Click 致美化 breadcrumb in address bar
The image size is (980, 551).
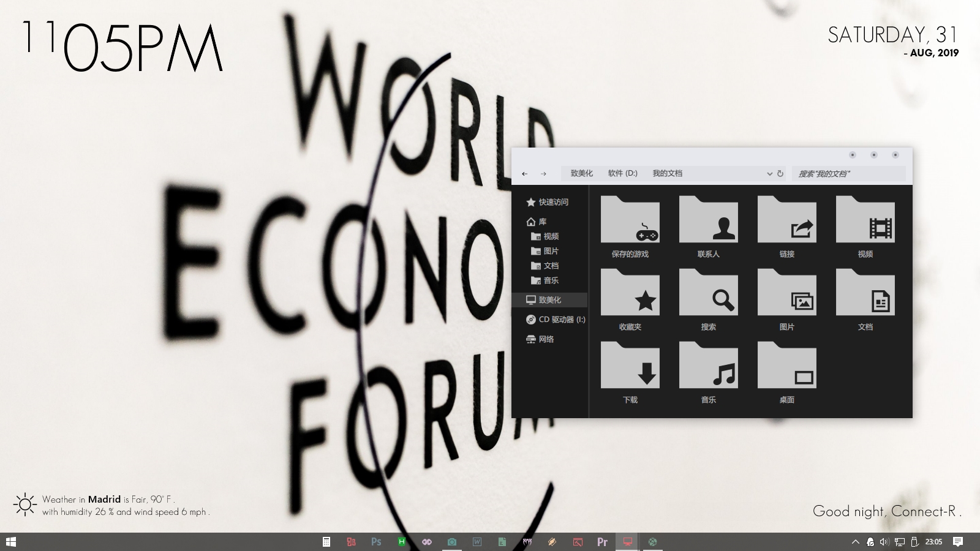point(581,173)
